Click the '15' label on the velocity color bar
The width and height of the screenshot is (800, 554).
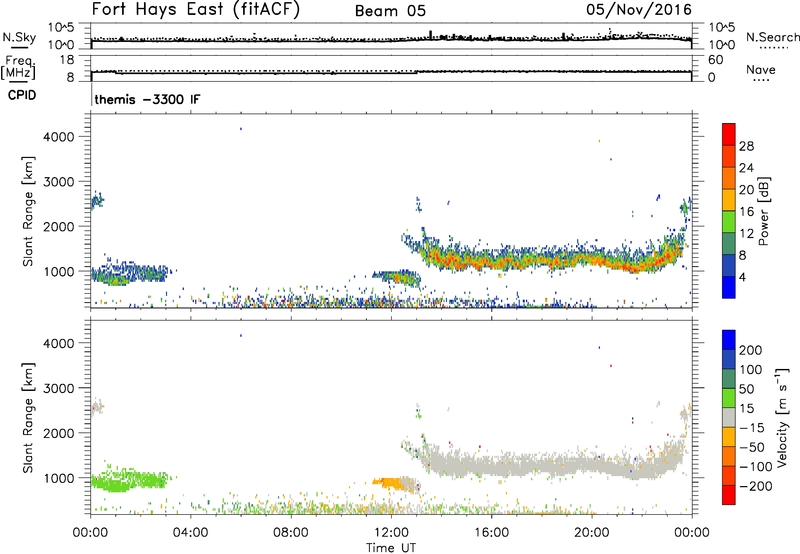(x=746, y=409)
